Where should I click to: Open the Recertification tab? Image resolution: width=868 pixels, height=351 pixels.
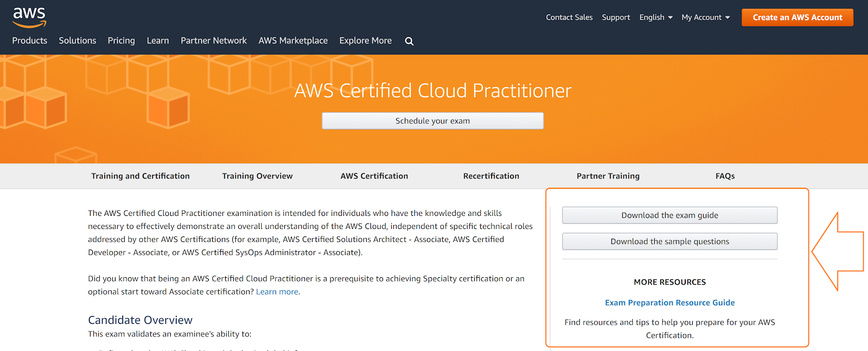[491, 176]
